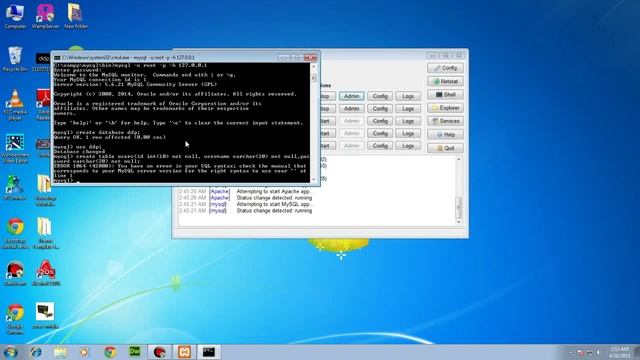Click the Help button in XAMPP panel
640x360 pixels.
[x=445, y=134]
